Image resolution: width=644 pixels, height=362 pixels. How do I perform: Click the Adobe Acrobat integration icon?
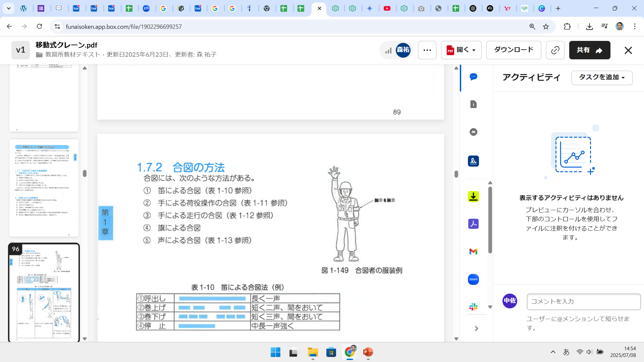(473, 224)
